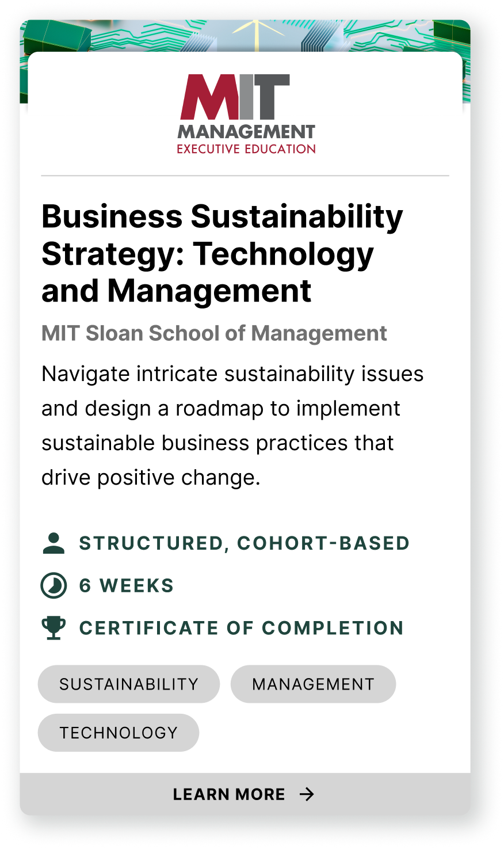
Task: Select the Sustainability tag
Action: 129,684
